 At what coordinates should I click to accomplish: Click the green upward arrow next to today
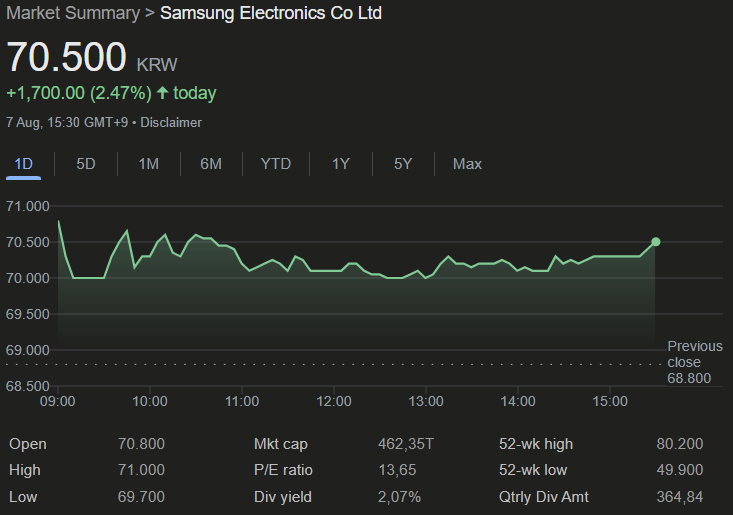[x=162, y=93]
